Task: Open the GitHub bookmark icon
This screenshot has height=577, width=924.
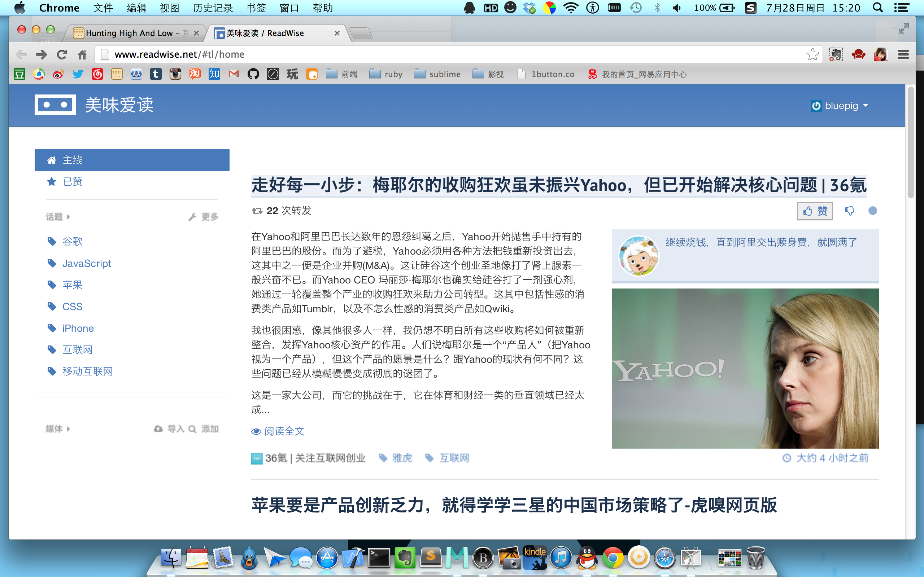Action: click(x=253, y=74)
